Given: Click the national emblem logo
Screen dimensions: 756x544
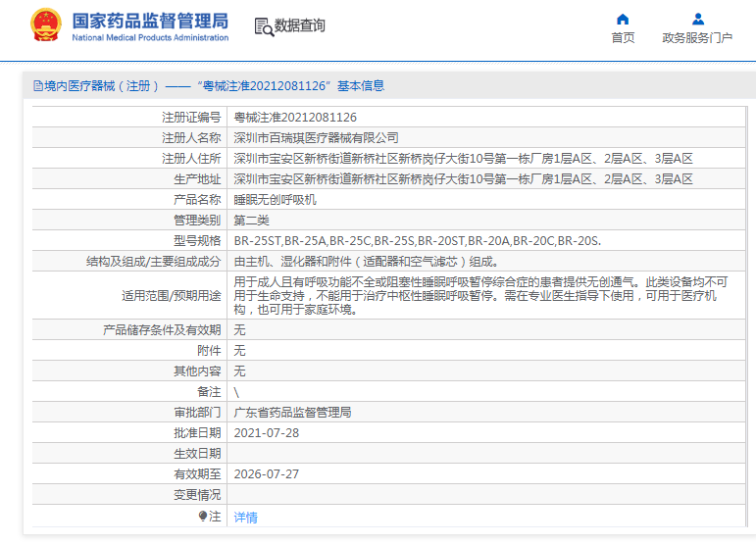Looking at the screenshot, I should point(44,25).
